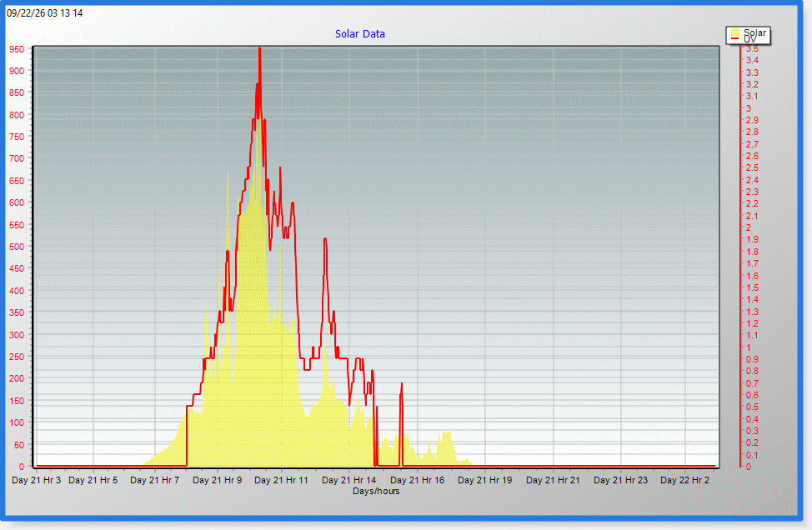Click the "500" value on the solar axis
This screenshot has width=812, height=530.
17,247
